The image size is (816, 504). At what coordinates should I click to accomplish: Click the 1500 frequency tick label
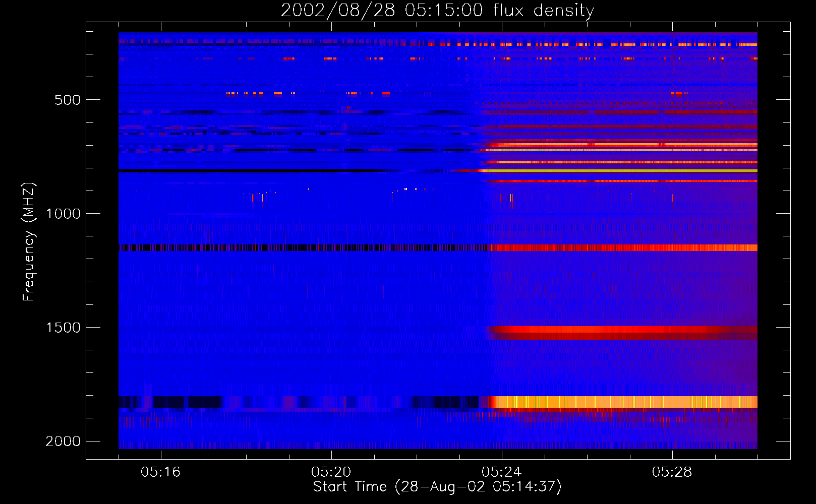click(x=63, y=328)
